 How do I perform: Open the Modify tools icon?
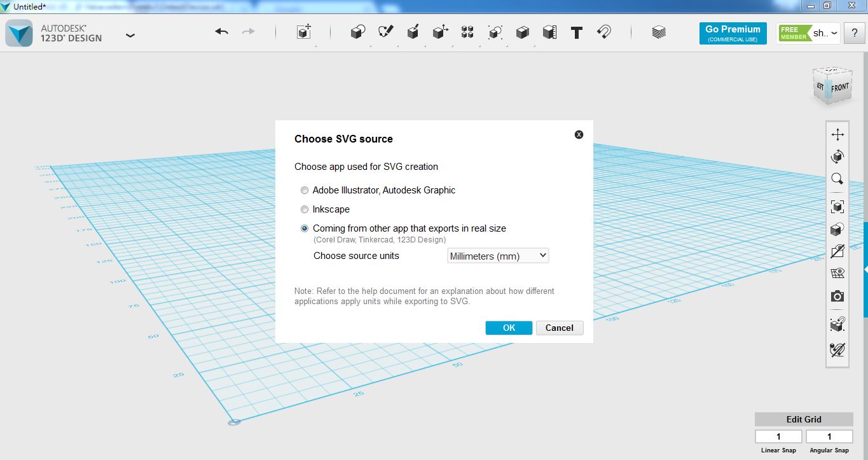coord(440,32)
